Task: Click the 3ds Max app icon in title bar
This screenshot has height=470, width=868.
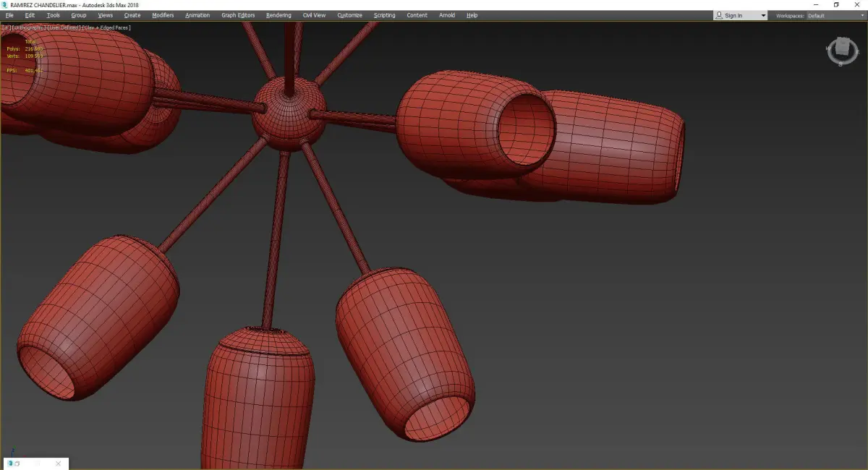Action: click(x=5, y=4)
